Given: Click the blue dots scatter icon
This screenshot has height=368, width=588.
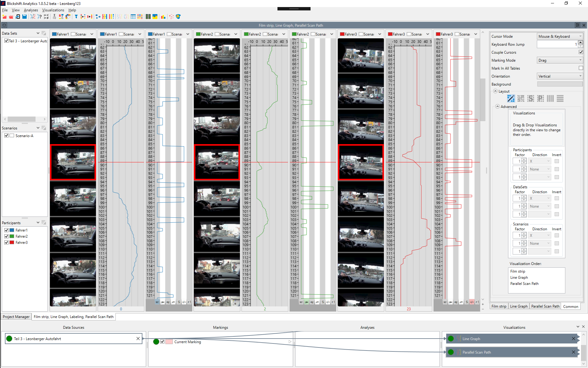Looking at the screenshot, I should [98, 17].
